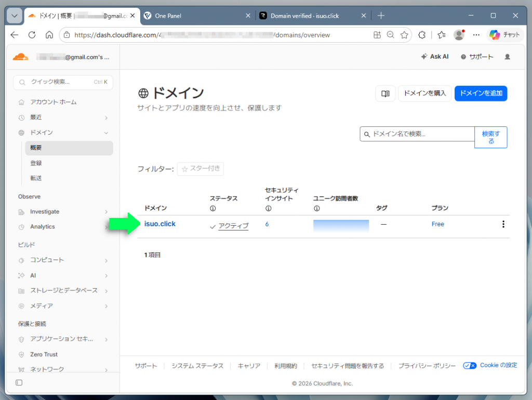Viewport: 532px width, 400px height.
Task: Open the tab list dropdown at top-left
Action: click(15, 16)
